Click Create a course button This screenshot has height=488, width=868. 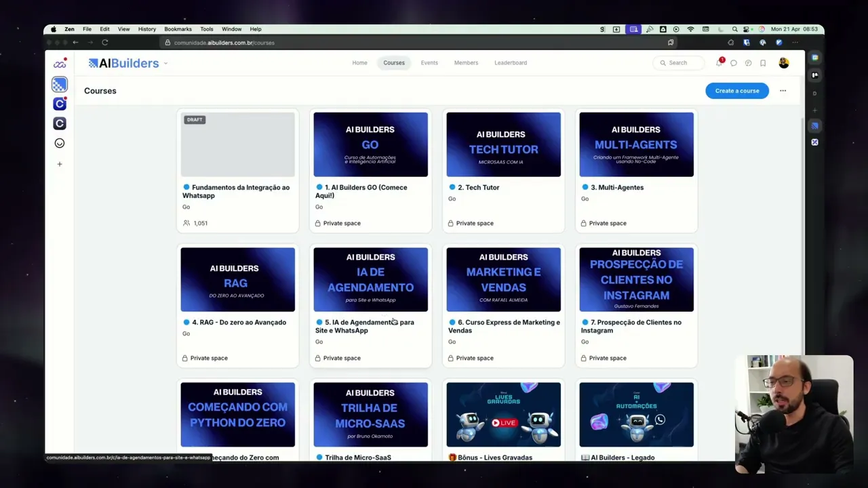737,90
